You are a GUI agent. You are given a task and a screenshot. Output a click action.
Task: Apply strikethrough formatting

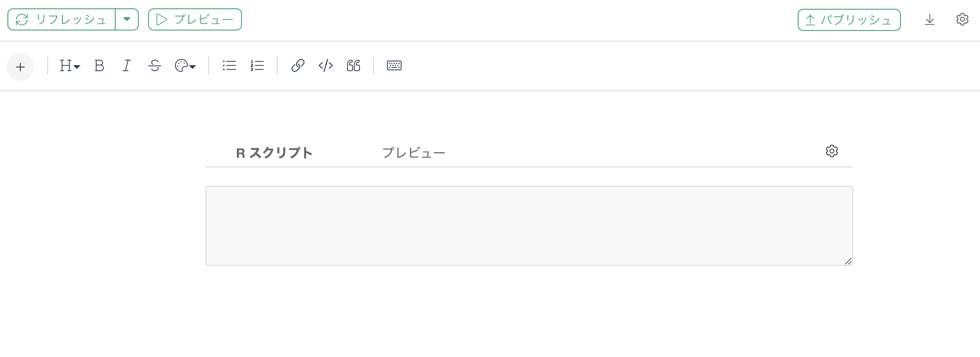[x=155, y=66]
